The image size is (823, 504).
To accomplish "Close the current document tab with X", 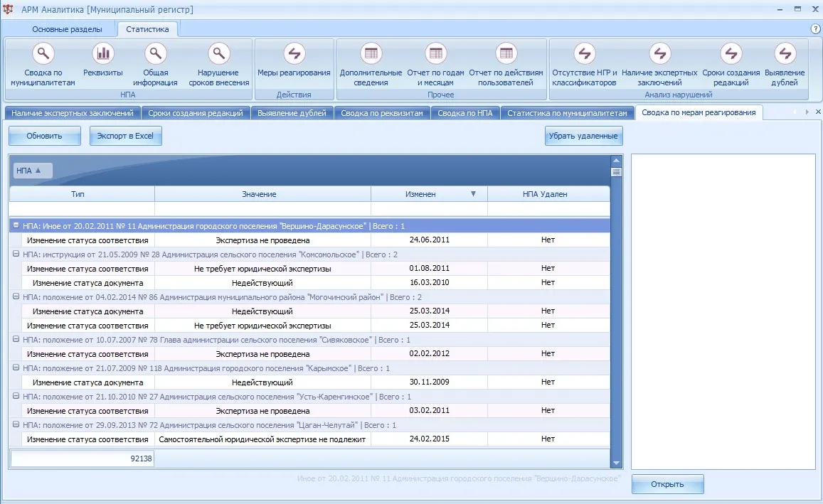I will 818,112.
